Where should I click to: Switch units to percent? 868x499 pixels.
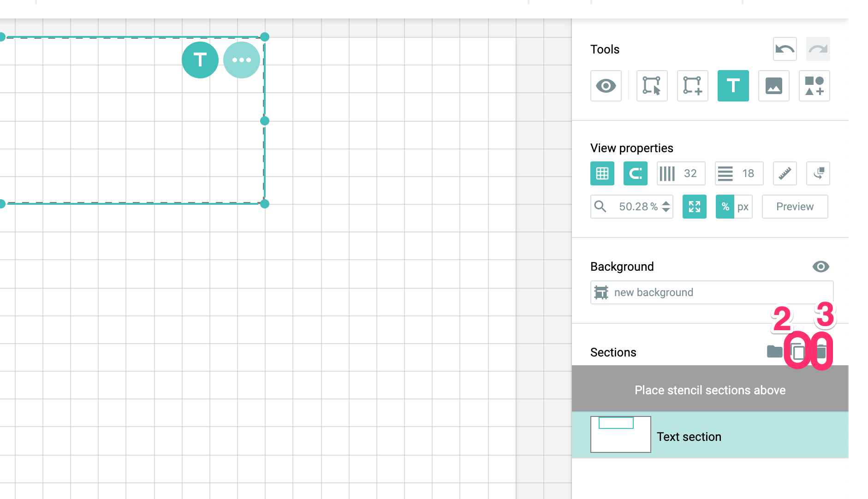click(x=725, y=207)
